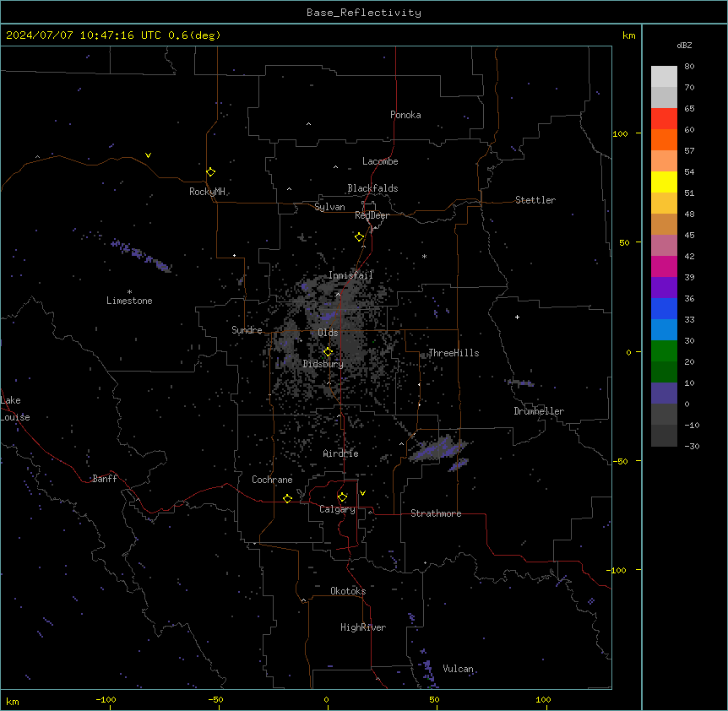Click the yellow diamond marker above RockyMH

pyautogui.click(x=210, y=172)
